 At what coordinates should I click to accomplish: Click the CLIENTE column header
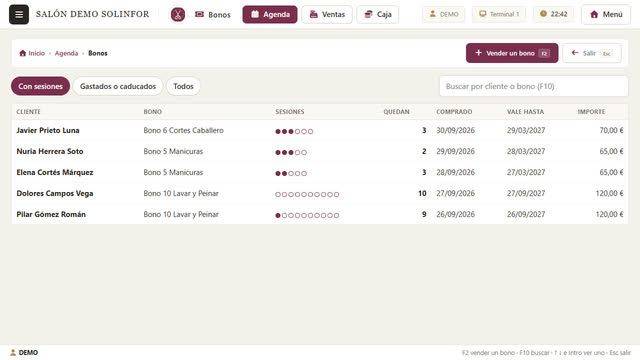click(x=28, y=111)
